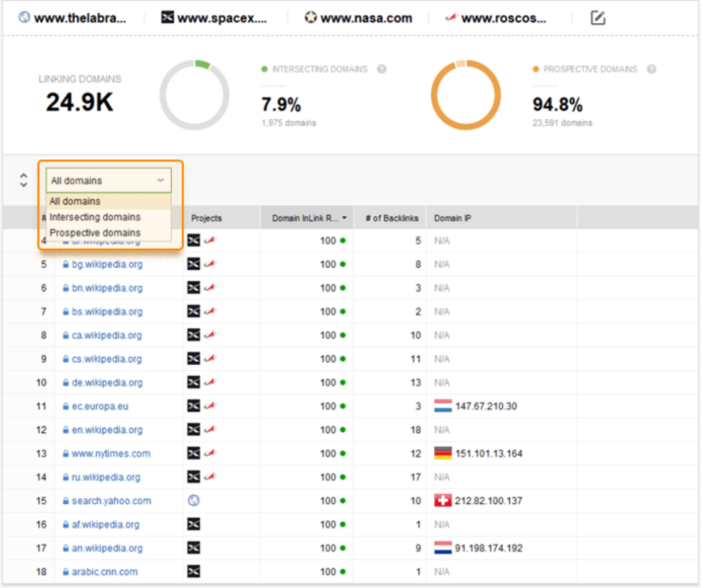Click the SpaceX logo next to spacex.com

[x=167, y=17]
